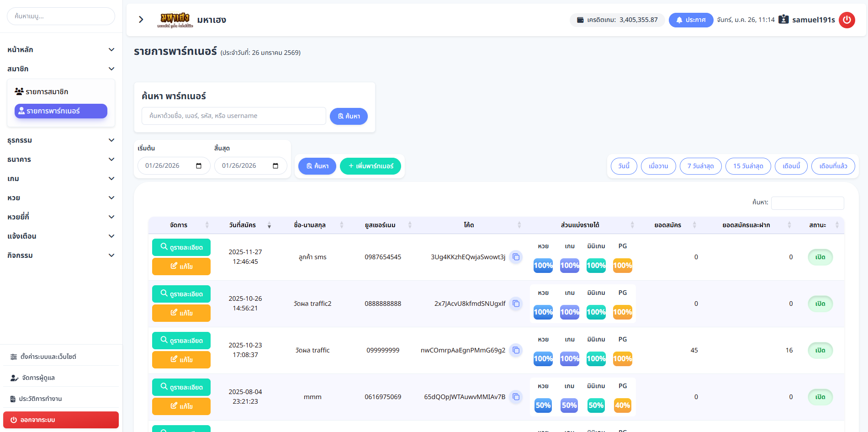Copy partner code 3Ug4KKzhEQwjaSwowt3j
This screenshot has height=432, width=868.
click(516, 257)
